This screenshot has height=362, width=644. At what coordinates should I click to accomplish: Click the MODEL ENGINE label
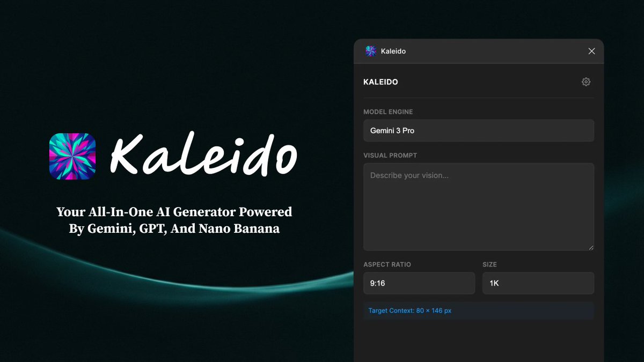pos(388,112)
